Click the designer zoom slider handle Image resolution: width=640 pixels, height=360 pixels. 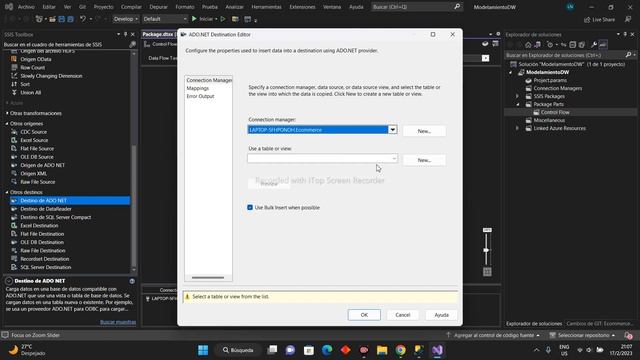click(486, 250)
